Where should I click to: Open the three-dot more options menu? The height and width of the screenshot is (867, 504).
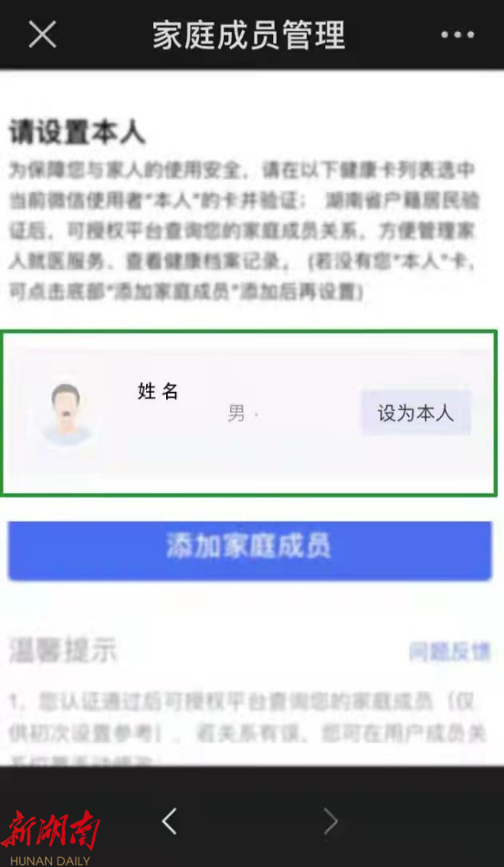coord(457,35)
